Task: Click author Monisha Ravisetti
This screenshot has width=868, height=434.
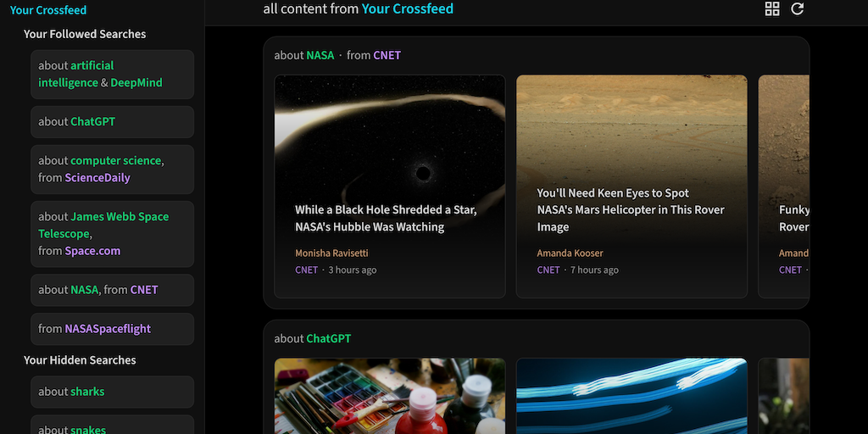Action: coord(331,253)
